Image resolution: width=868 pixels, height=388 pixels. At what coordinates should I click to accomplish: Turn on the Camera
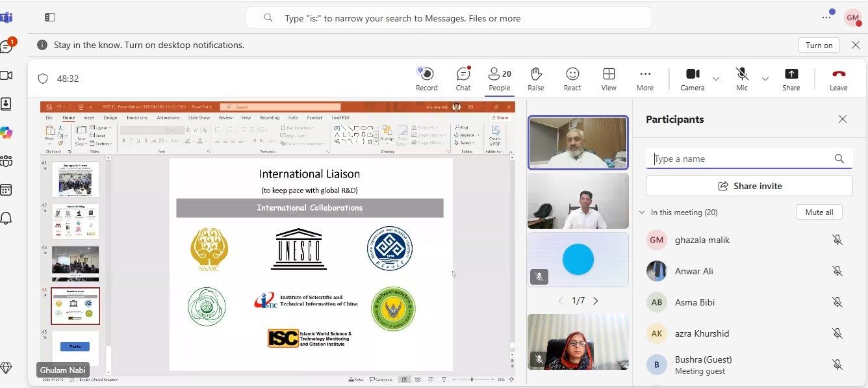pos(693,79)
